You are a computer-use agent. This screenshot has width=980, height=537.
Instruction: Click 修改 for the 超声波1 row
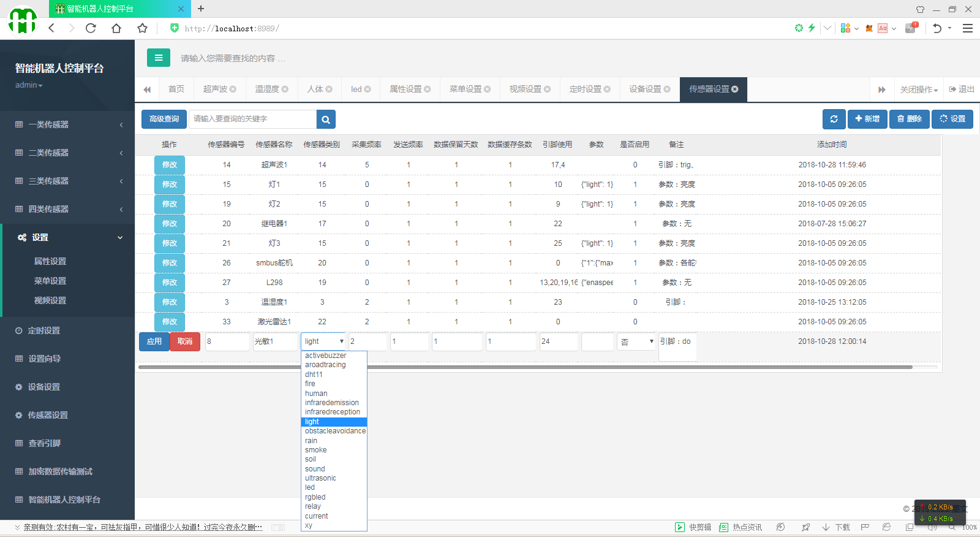pyautogui.click(x=170, y=165)
